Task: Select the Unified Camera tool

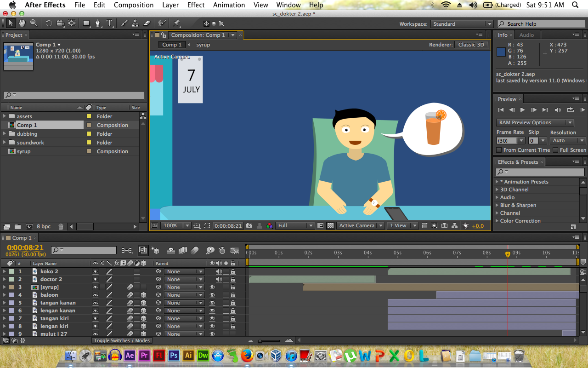Action: (60, 23)
